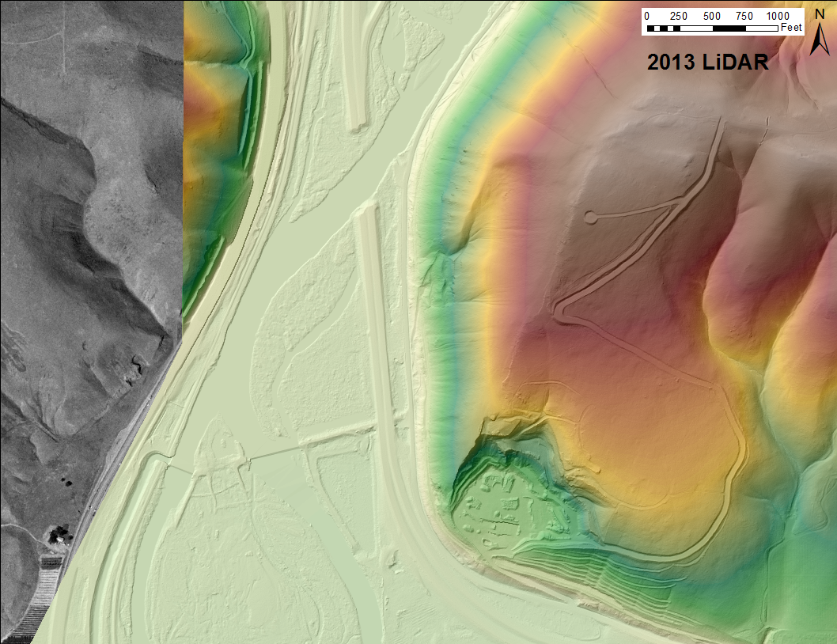
Task: Click the '250' scale bar value
Action: (x=679, y=16)
